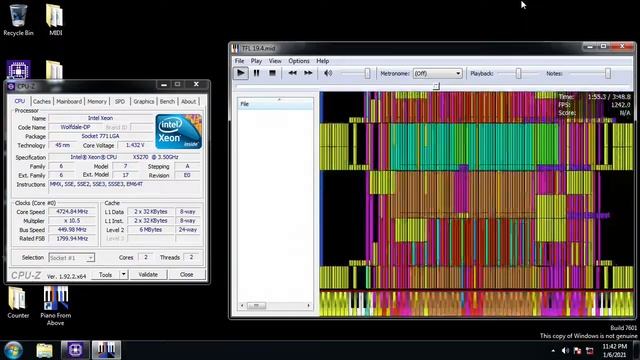Switch to the Graphics tab in CPU-Z
The height and width of the screenshot is (360, 640).
pyautogui.click(x=144, y=102)
